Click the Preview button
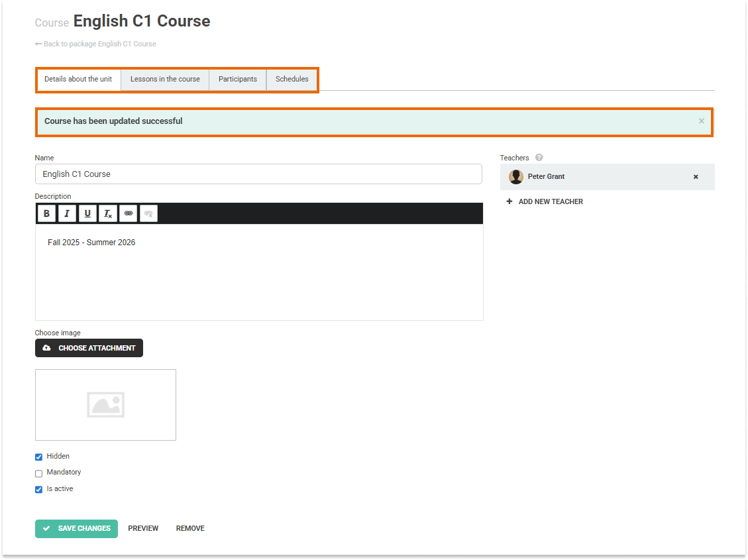The height and width of the screenshot is (560, 748). point(143,528)
